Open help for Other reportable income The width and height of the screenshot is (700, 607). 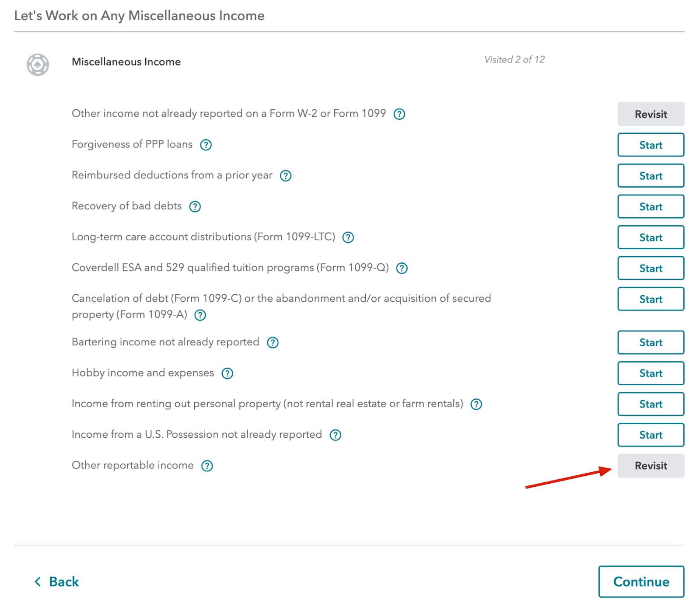click(207, 466)
